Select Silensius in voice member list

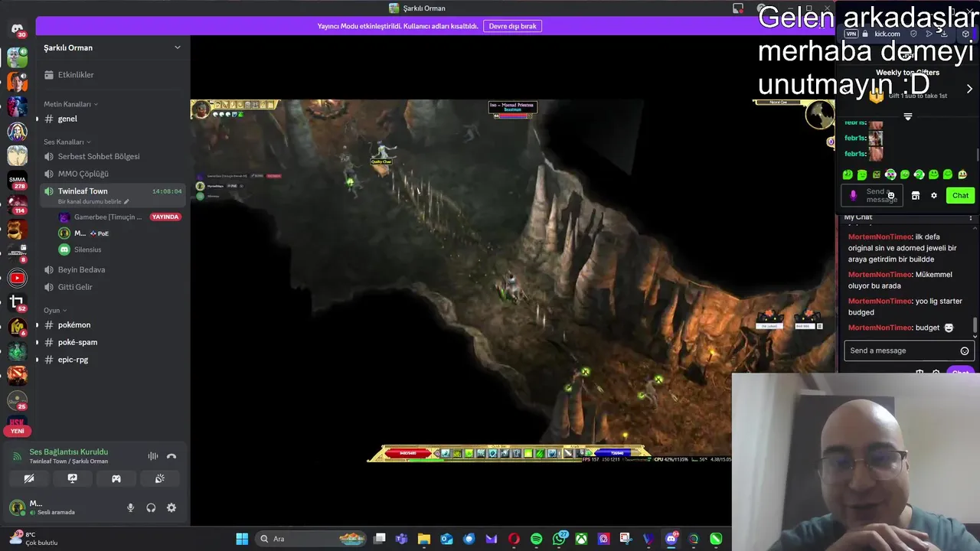(88, 249)
